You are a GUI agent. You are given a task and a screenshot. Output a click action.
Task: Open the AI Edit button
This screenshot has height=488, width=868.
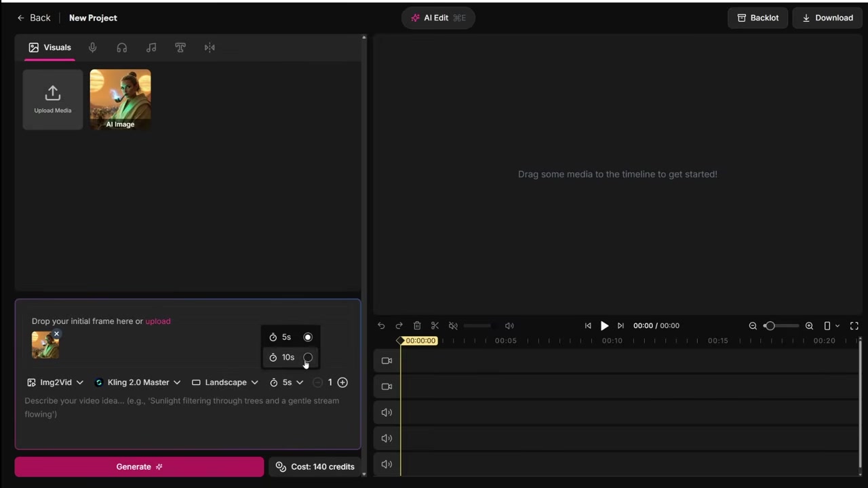click(x=438, y=18)
